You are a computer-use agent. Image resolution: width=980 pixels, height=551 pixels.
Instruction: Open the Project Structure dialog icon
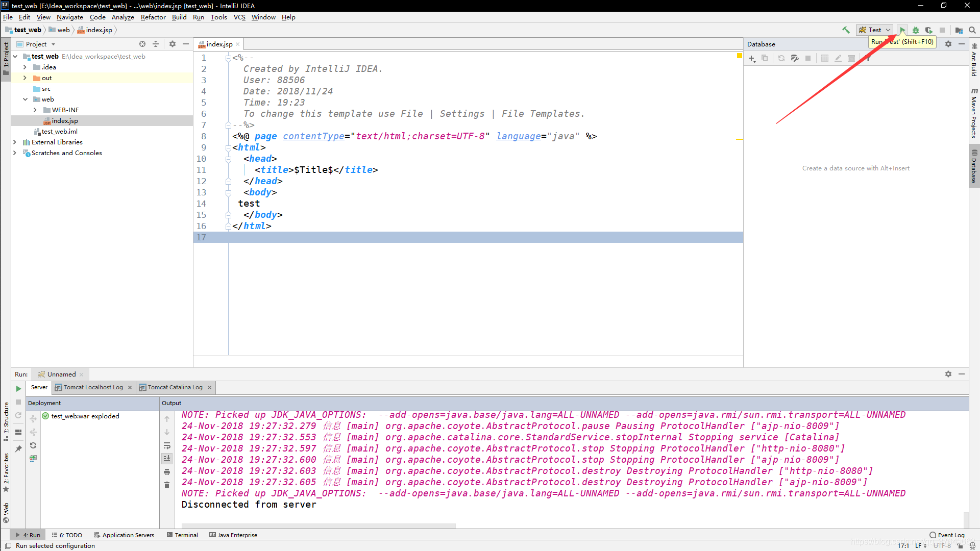click(x=959, y=30)
